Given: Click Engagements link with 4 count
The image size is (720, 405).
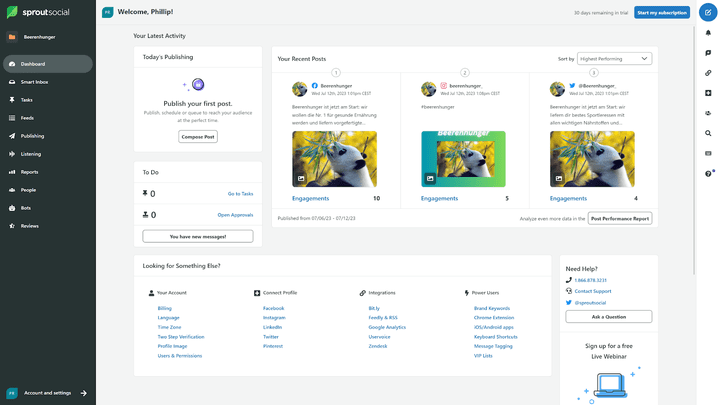Looking at the screenshot, I should [568, 198].
